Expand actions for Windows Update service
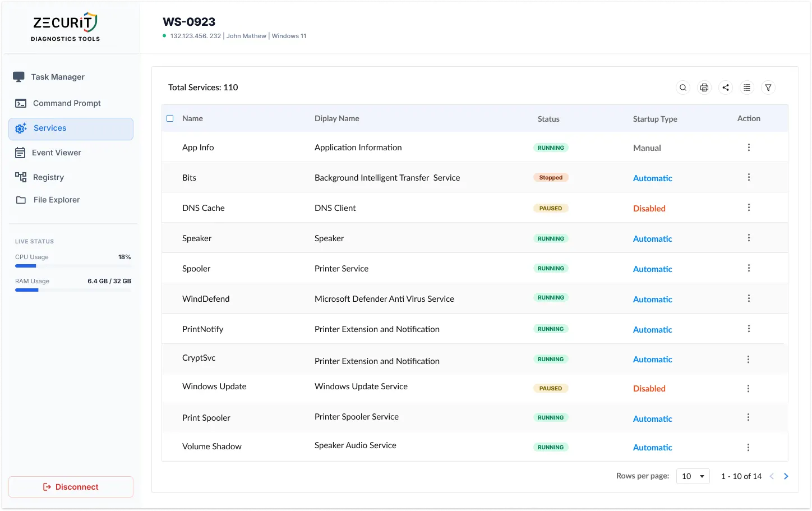The image size is (812, 511). pyautogui.click(x=749, y=388)
